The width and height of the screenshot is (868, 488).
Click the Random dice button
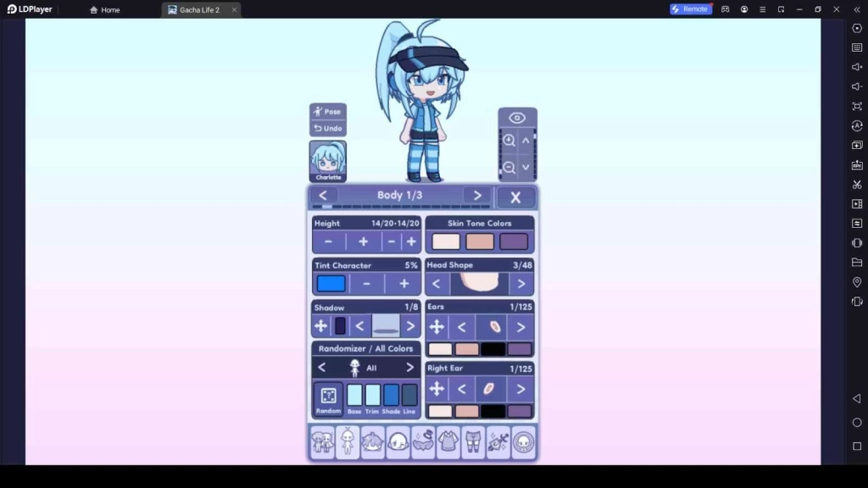(x=328, y=399)
